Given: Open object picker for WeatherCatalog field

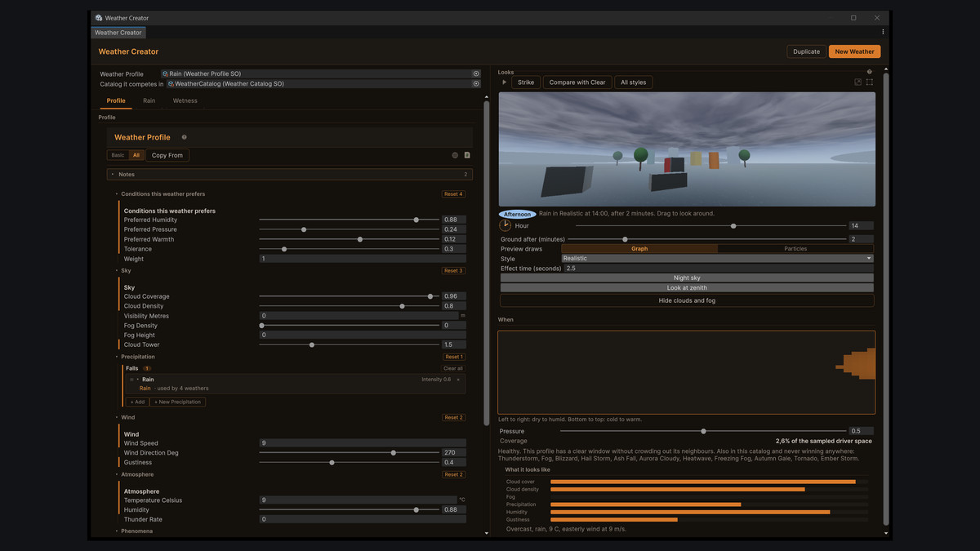Looking at the screenshot, I should click(476, 83).
